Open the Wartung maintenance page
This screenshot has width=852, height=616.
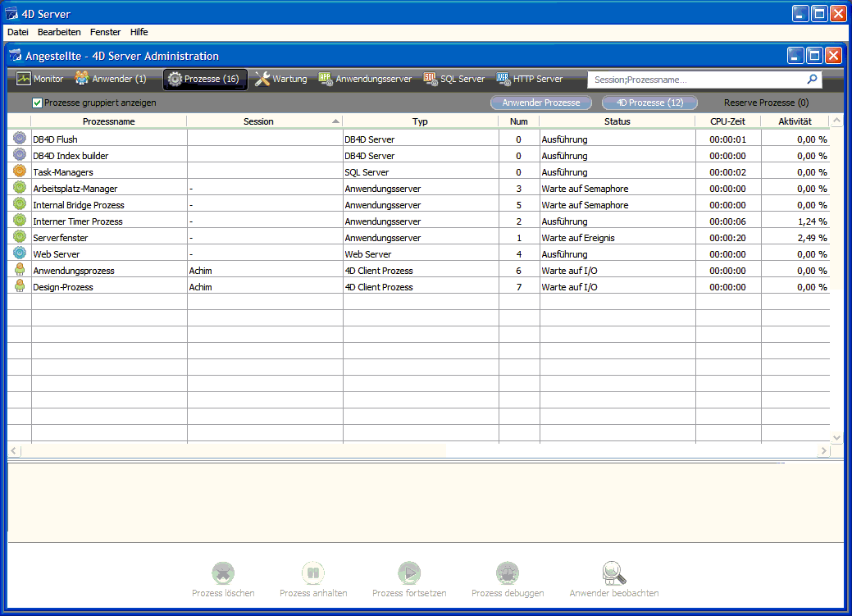tap(280, 80)
